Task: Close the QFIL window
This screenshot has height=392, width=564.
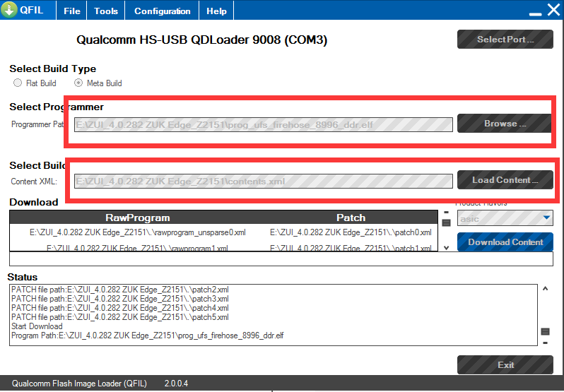Action: tap(553, 10)
